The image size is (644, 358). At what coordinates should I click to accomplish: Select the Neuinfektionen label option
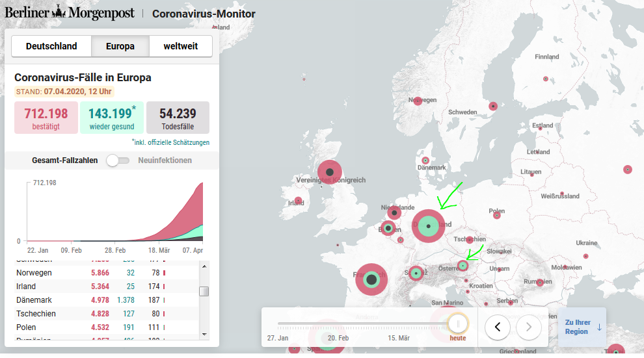[165, 160]
